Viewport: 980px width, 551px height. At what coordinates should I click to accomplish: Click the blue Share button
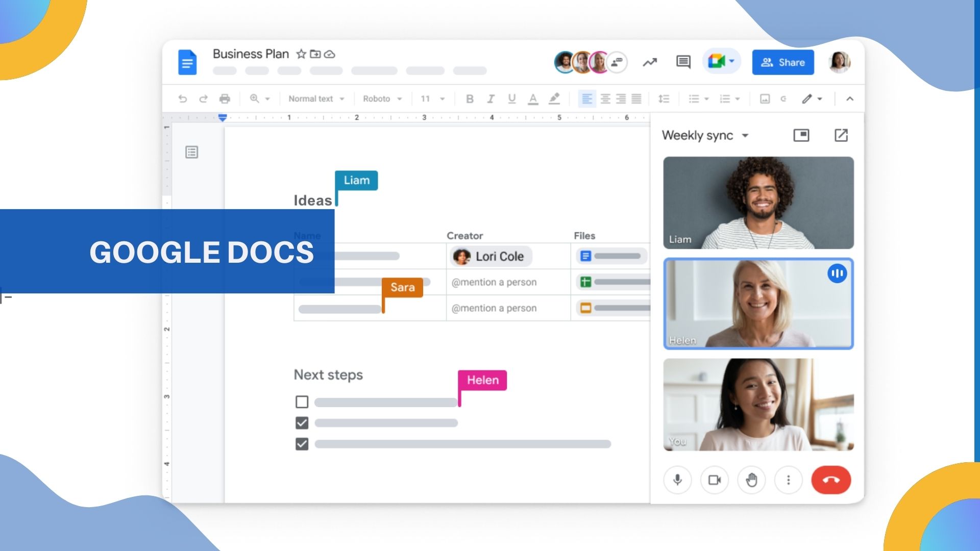[x=782, y=62]
